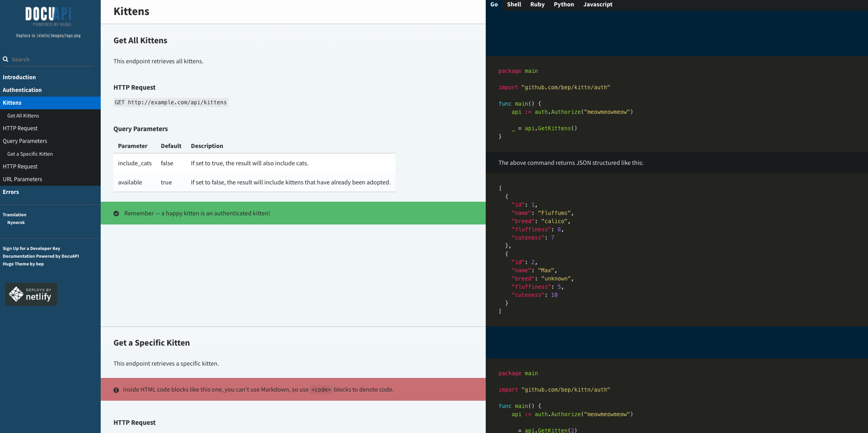Switch code samples to Go tab
This screenshot has height=433, width=868.
coord(494,5)
